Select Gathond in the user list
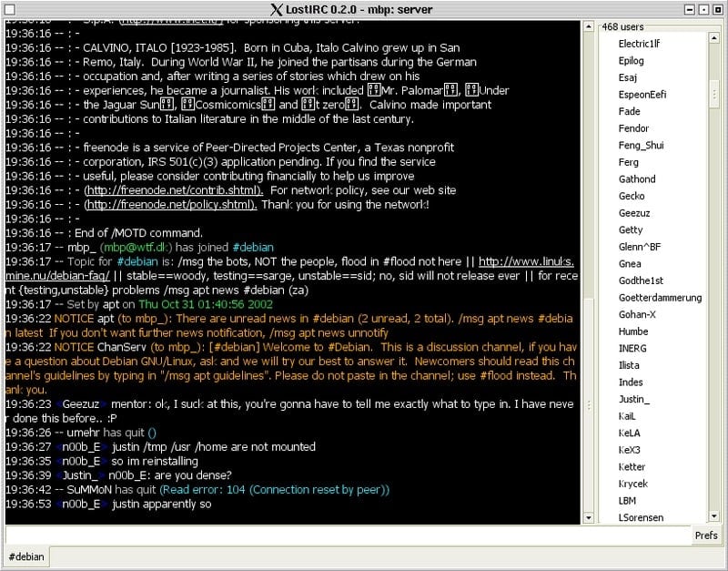The height and width of the screenshot is (571, 728). [637, 178]
